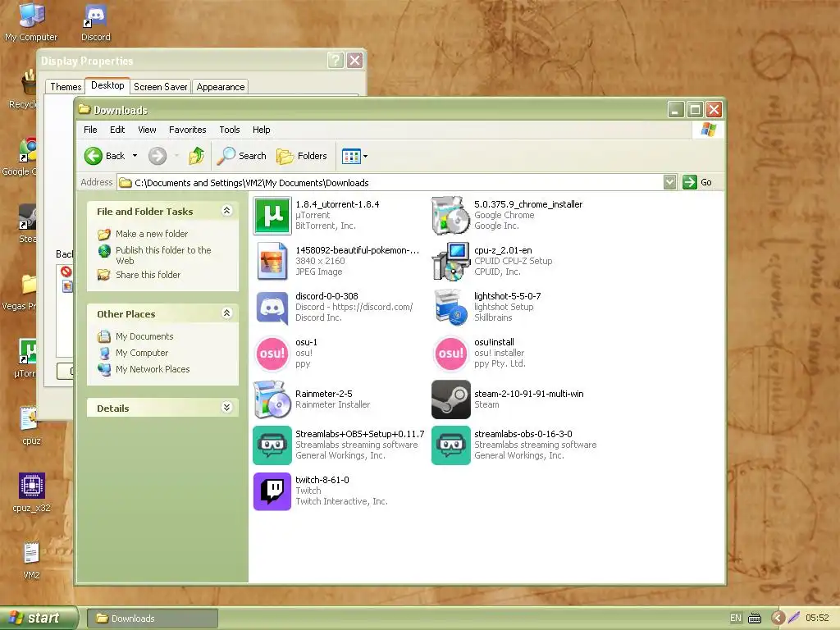
Task: Select the beautiful-pokemon JPEG image icon
Action: pos(272,262)
